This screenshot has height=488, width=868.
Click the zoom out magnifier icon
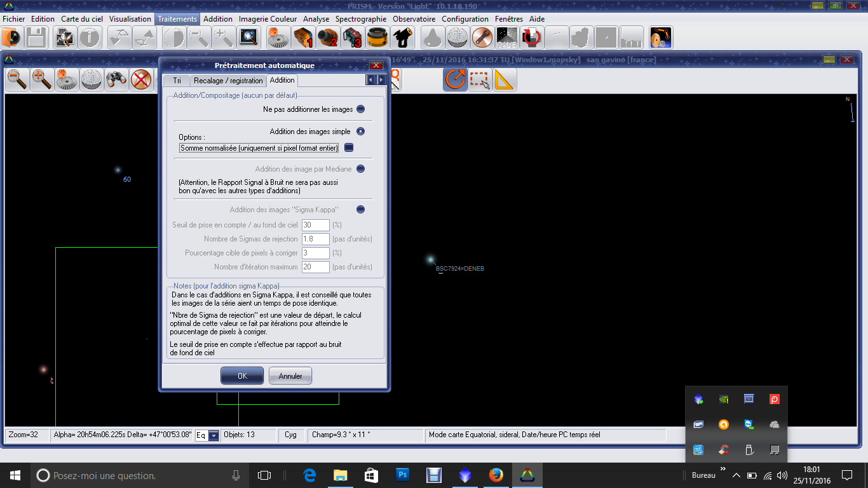(x=17, y=79)
